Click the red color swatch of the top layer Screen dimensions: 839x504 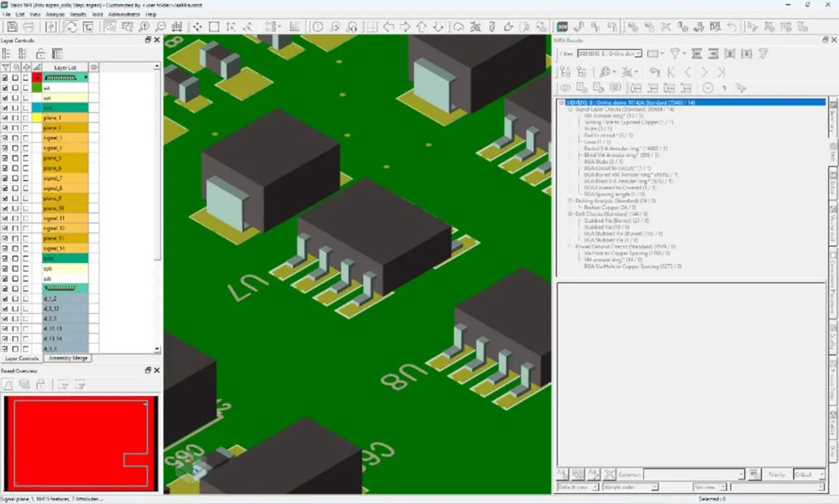[x=37, y=78]
